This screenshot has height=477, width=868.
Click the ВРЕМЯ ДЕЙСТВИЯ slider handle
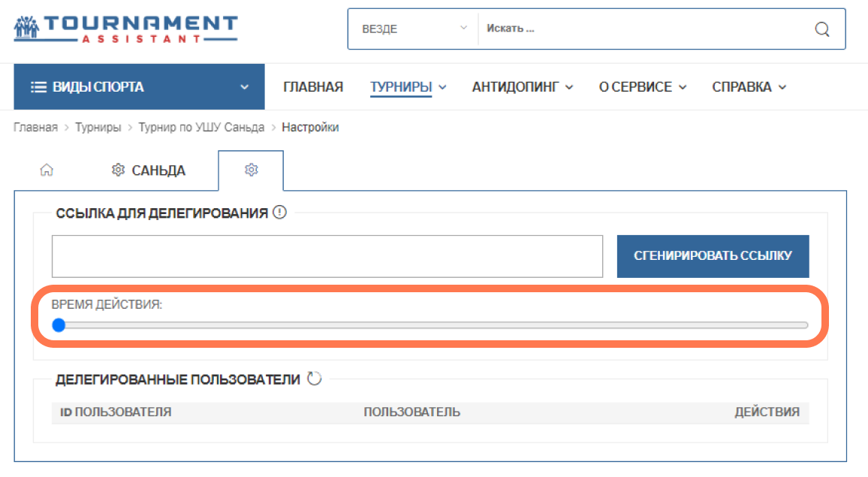coord(59,325)
